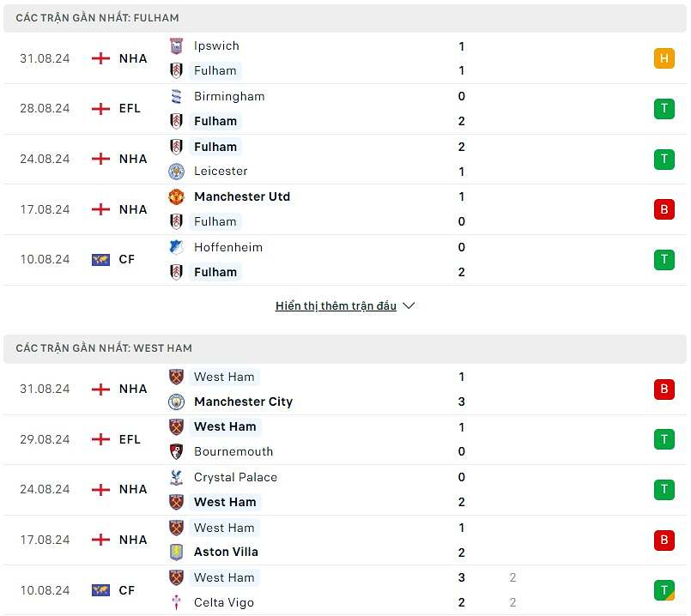Screen dimensions: 691x616
Task: Expand 'Hiển thị thêm trận đấu' chevron
Action: point(409,305)
